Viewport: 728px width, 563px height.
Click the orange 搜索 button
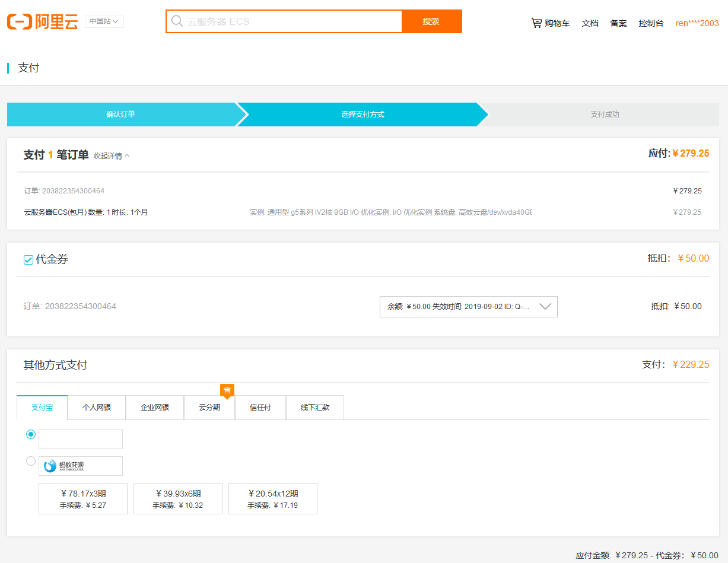(x=431, y=21)
